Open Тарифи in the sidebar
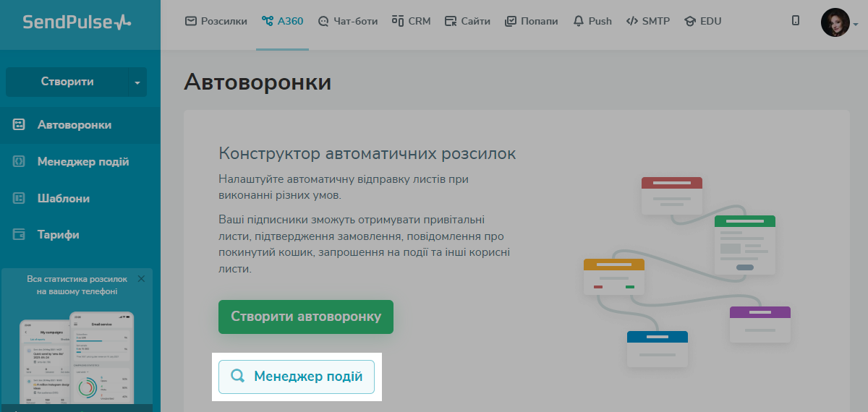Image resolution: width=868 pixels, height=412 pixels. (x=80, y=235)
